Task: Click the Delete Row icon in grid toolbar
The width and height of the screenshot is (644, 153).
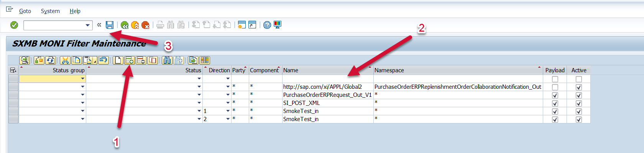Action: [141, 60]
